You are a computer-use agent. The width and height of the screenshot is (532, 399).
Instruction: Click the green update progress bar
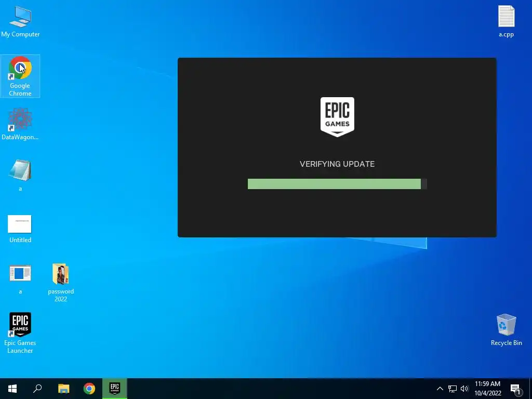pyautogui.click(x=337, y=184)
